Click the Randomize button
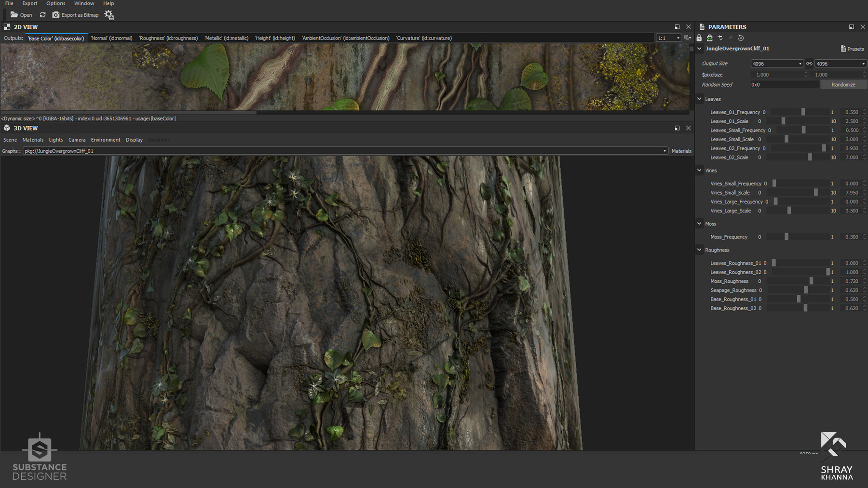Screen dimensions: 868x488 (843, 84)
